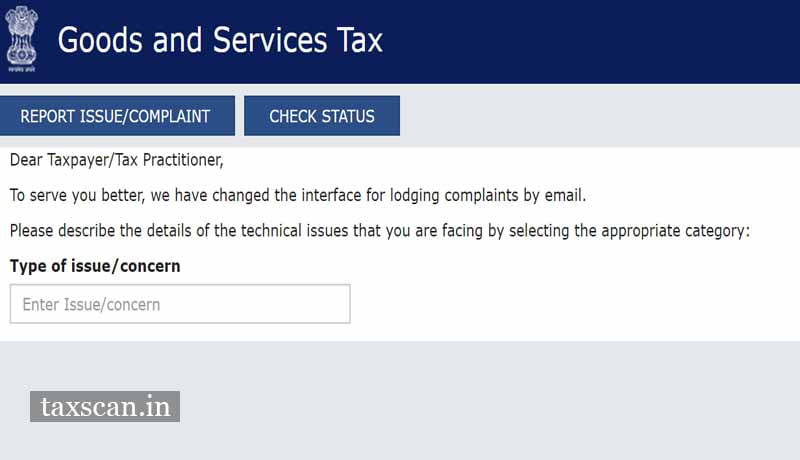Click the 'Please describe the details' sentence
Image resolution: width=800 pixels, height=460 pixels.
(x=379, y=231)
